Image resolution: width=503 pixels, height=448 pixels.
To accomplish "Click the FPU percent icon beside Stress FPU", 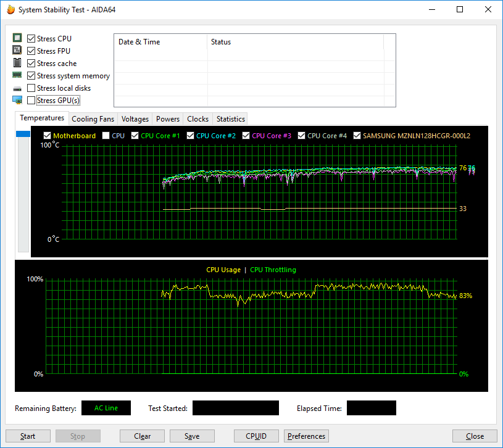I will click(x=17, y=50).
